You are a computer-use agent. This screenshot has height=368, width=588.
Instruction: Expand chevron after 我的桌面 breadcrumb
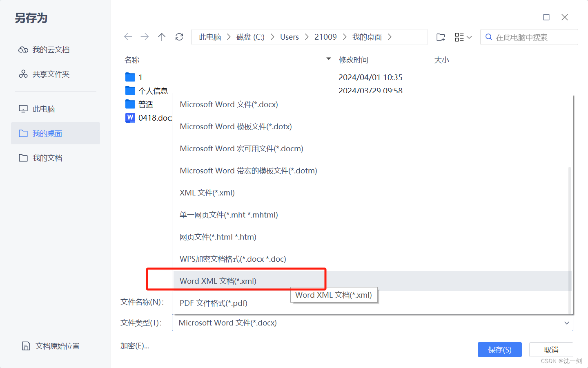390,37
